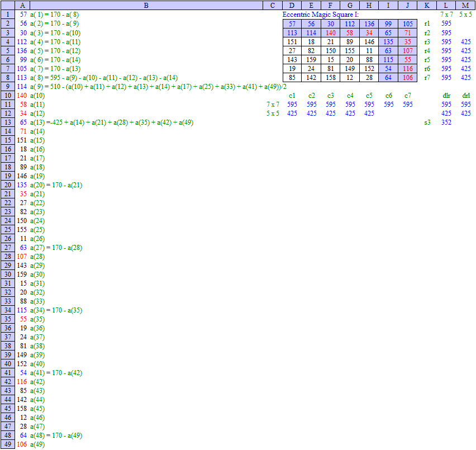Select column M header
The image size is (476, 450).
click(465, 5)
